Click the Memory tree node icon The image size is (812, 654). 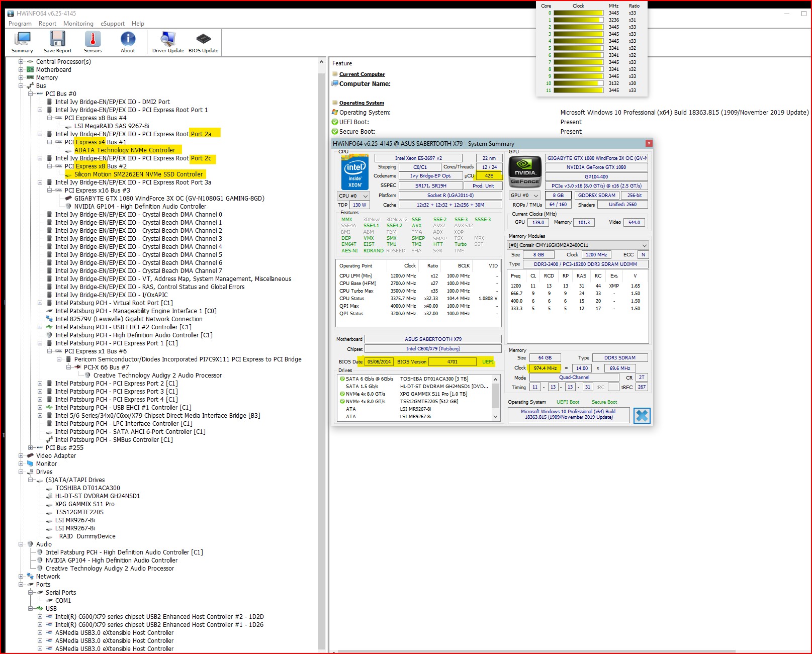(30, 78)
